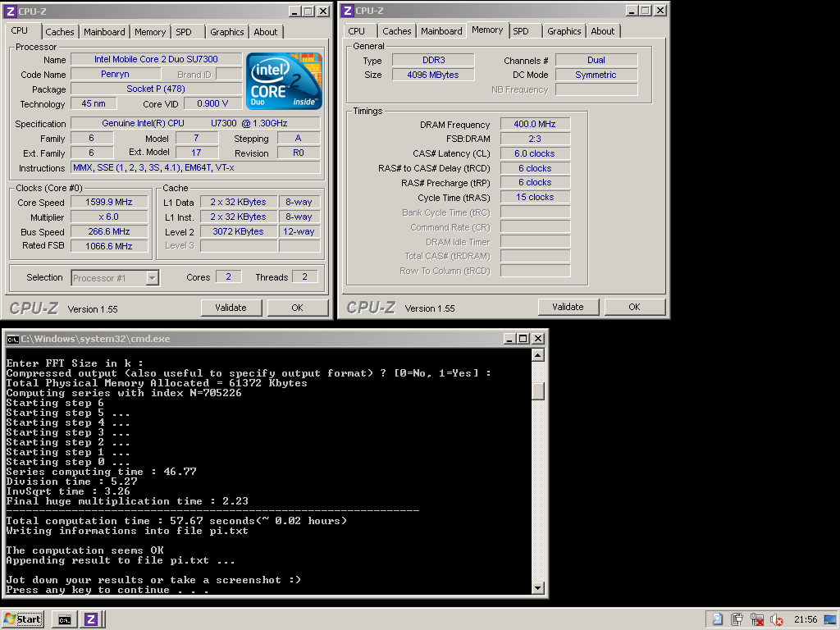This screenshot has height=630, width=840.
Task: Click the CPU-Z title bar icon, left window
Action: 10,11
